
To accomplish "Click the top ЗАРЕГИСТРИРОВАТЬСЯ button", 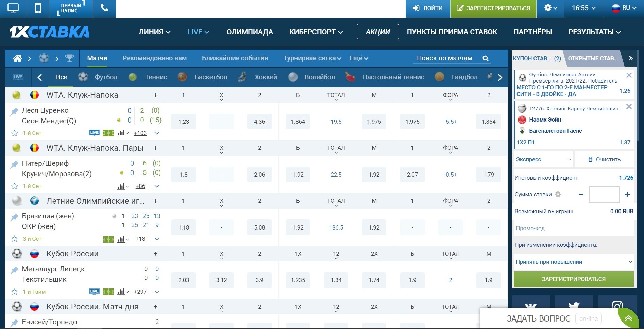I will pos(493,8).
